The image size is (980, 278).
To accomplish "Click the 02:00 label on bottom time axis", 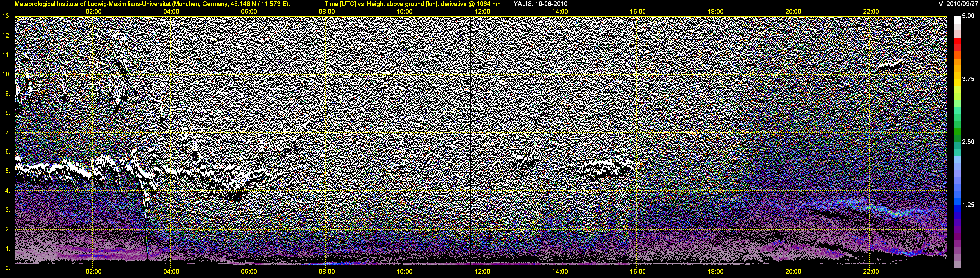I will [x=93, y=272].
